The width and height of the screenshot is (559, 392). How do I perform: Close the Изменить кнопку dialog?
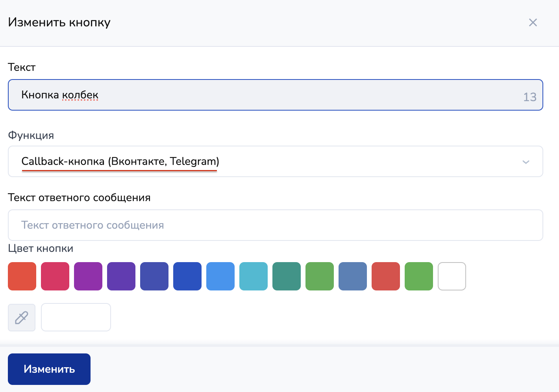point(533,22)
